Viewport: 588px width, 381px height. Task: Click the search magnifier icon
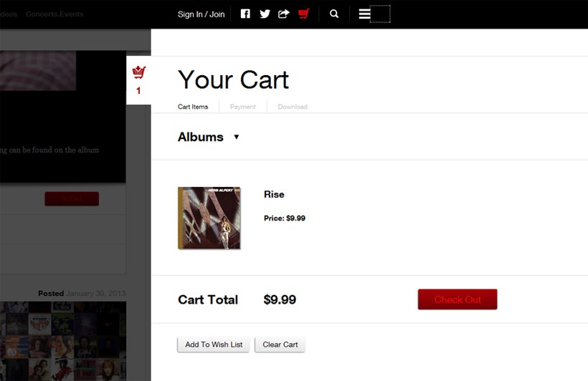click(x=333, y=14)
